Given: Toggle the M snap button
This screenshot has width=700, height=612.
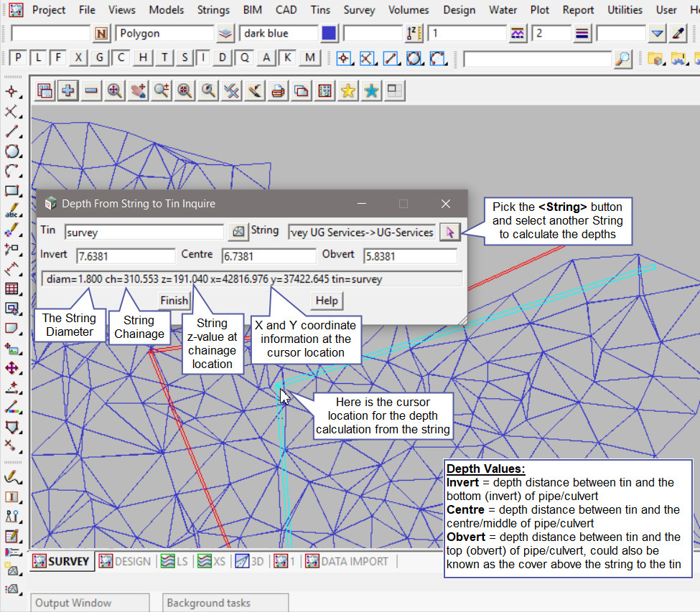Looking at the screenshot, I should (x=309, y=58).
